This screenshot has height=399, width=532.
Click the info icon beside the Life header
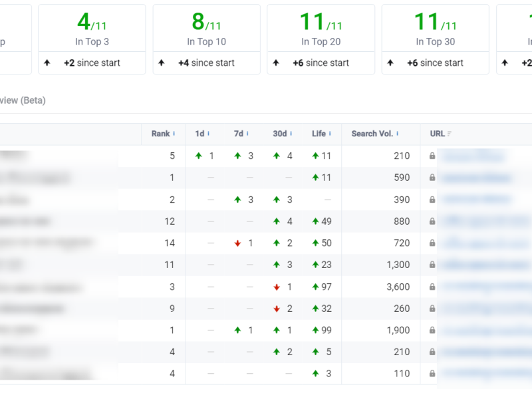[330, 134]
